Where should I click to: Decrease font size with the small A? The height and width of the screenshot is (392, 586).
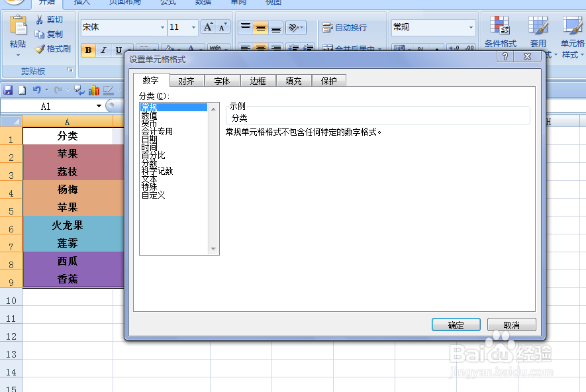(222, 27)
